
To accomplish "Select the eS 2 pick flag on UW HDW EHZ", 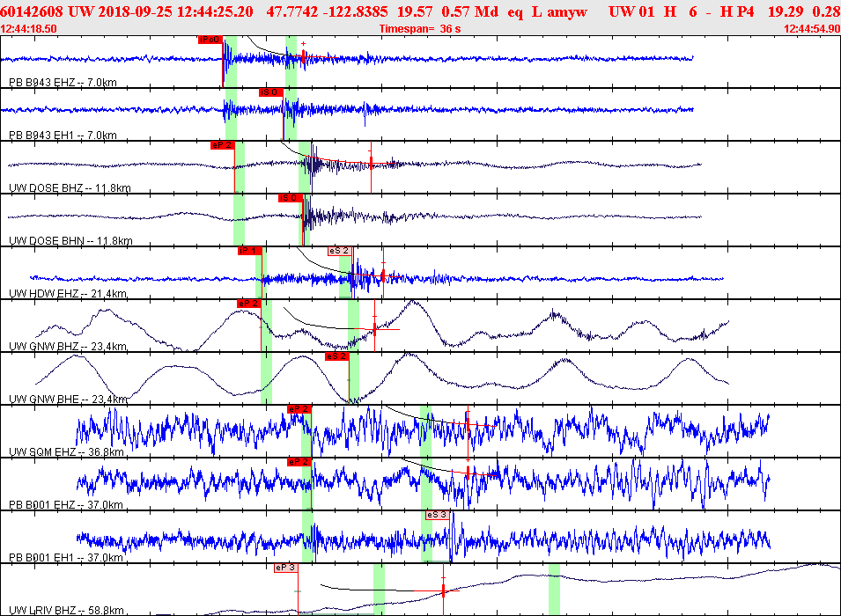I will click(x=340, y=251).
